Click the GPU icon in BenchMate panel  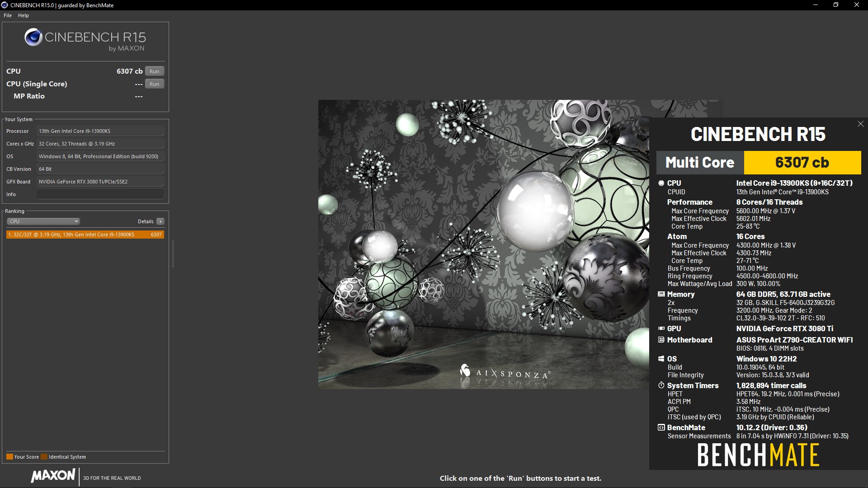pyautogui.click(x=661, y=328)
